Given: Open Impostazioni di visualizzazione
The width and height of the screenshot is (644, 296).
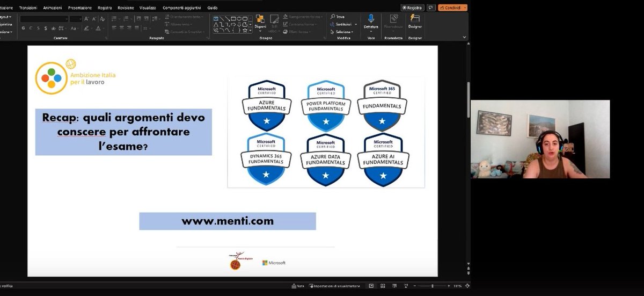Looking at the screenshot, I should click(335, 286).
